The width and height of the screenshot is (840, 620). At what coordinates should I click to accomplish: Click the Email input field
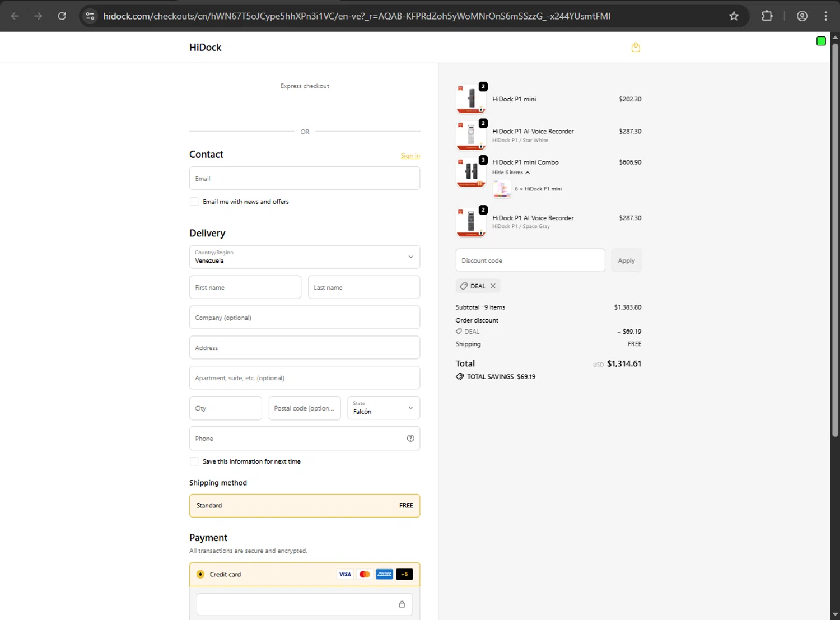(305, 179)
